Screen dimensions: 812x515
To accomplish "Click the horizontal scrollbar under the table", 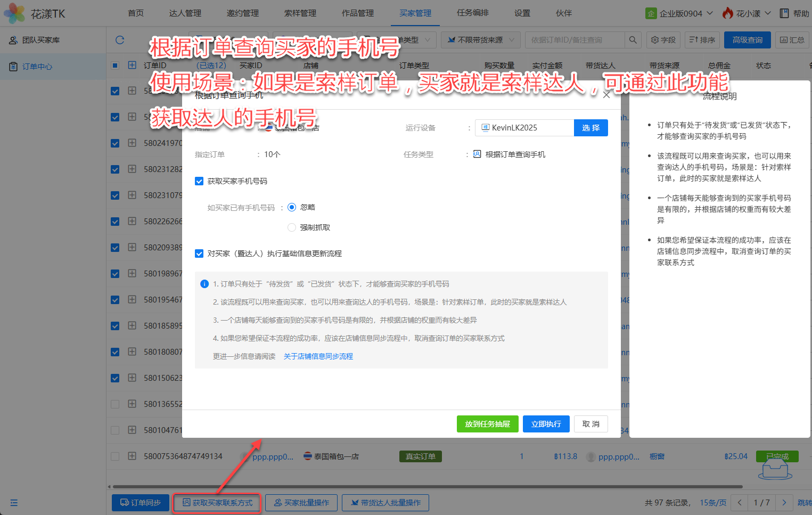I will click(x=426, y=486).
